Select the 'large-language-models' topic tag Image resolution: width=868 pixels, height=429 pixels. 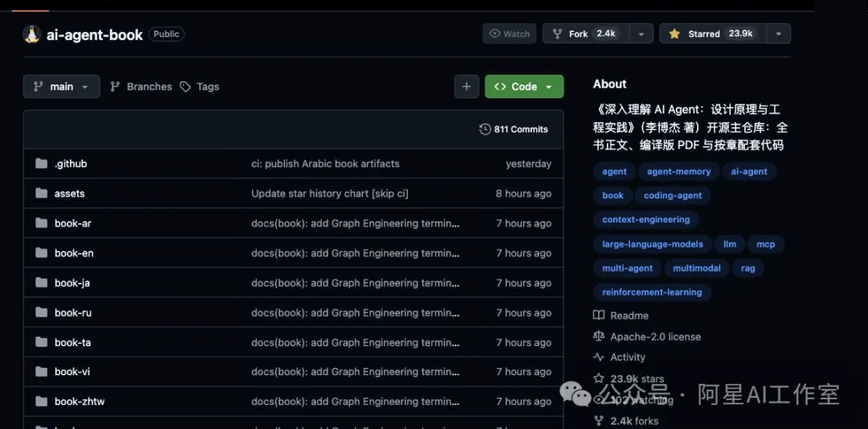pyautogui.click(x=653, y=244)
